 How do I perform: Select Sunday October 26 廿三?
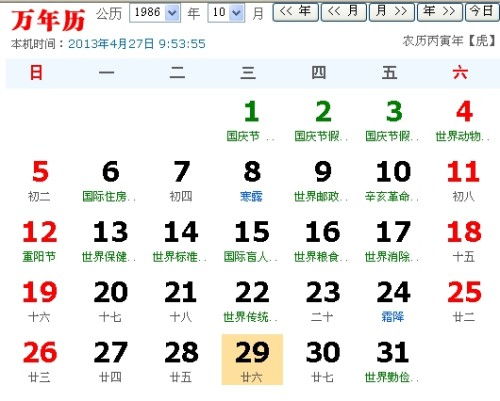(40, 362)
